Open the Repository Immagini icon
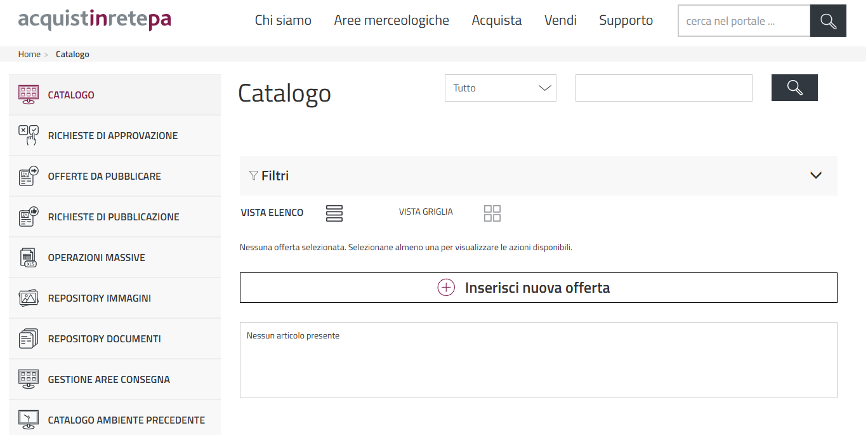868x435 pixels. point(29,298)
